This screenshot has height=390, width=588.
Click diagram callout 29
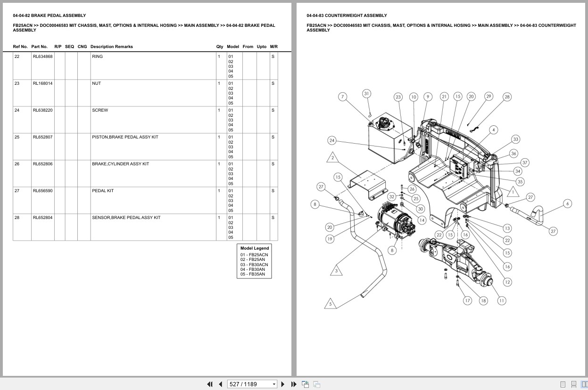(x=489, y=96)
